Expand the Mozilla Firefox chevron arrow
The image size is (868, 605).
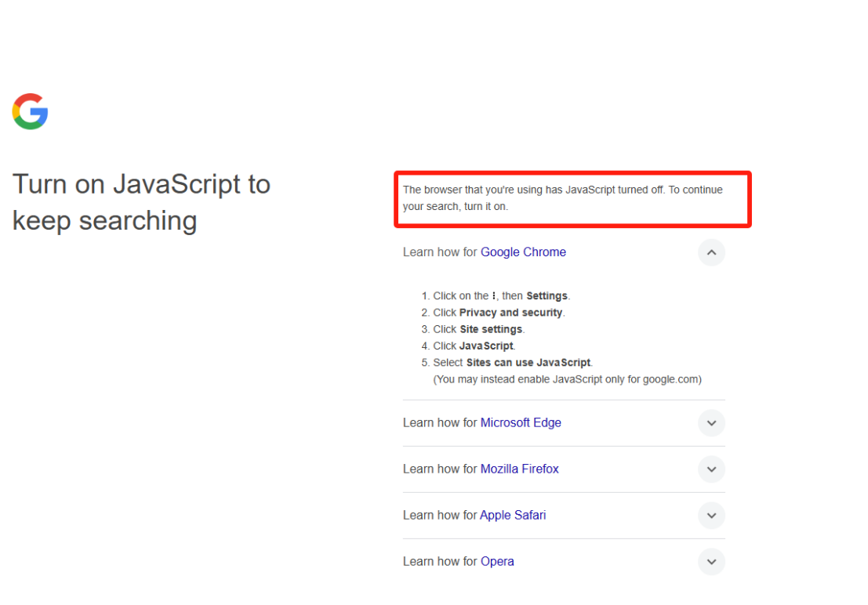(711, 469)
